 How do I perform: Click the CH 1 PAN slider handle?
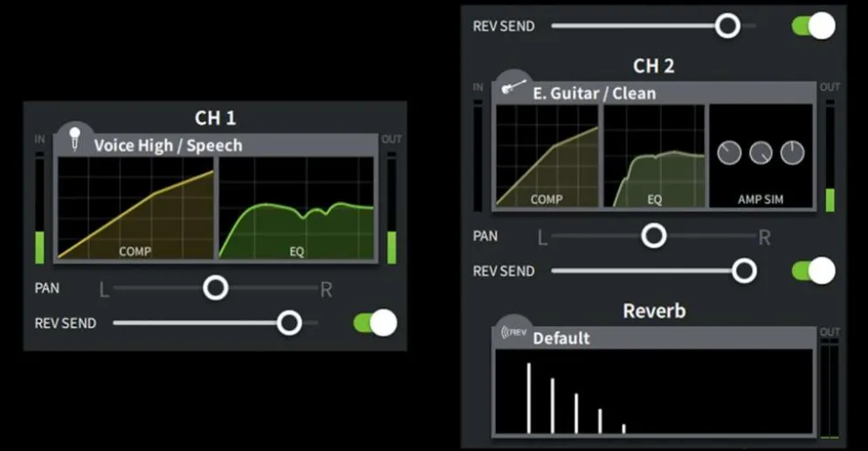click(x=216, y=288)
